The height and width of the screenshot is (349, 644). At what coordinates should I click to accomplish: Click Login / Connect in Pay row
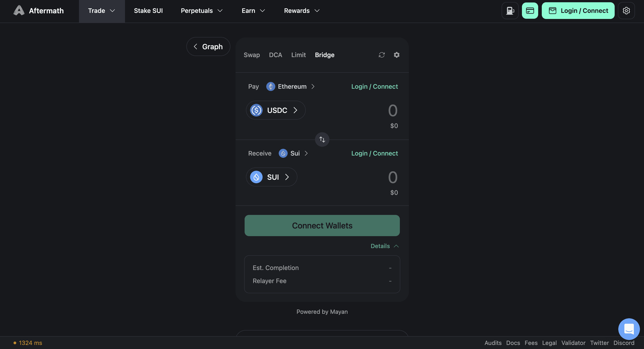[374, 86]
